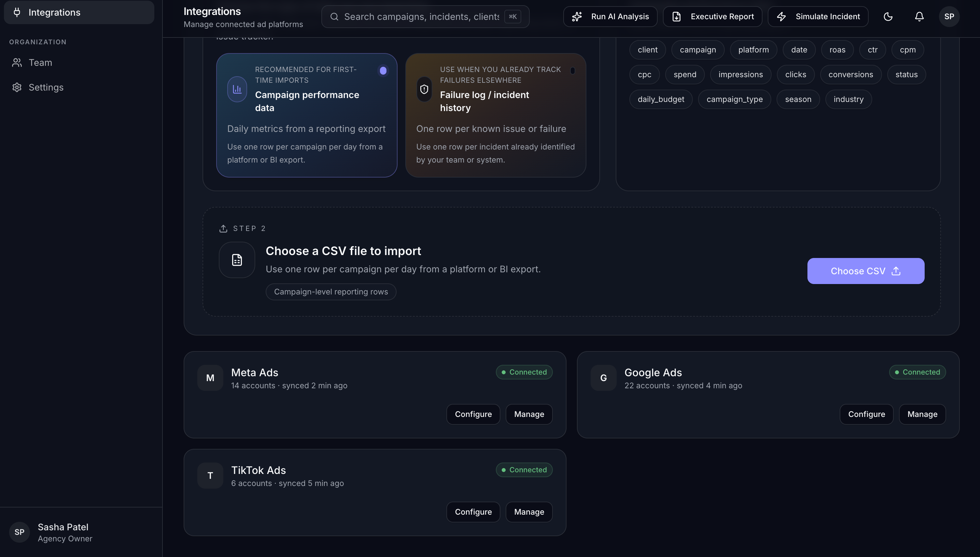Image resolution: width=980 pixels, height=557 pixels.
Task: Click the sparkle icon on AI Analysis
Action: tap(577, 17)
